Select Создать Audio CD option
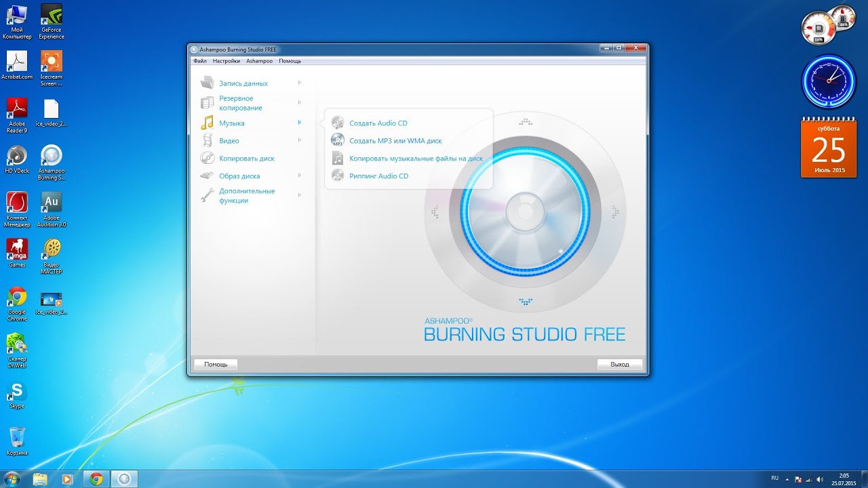This screenshot has width=868, height=488. pyautogui.click(x=378, y=123)
